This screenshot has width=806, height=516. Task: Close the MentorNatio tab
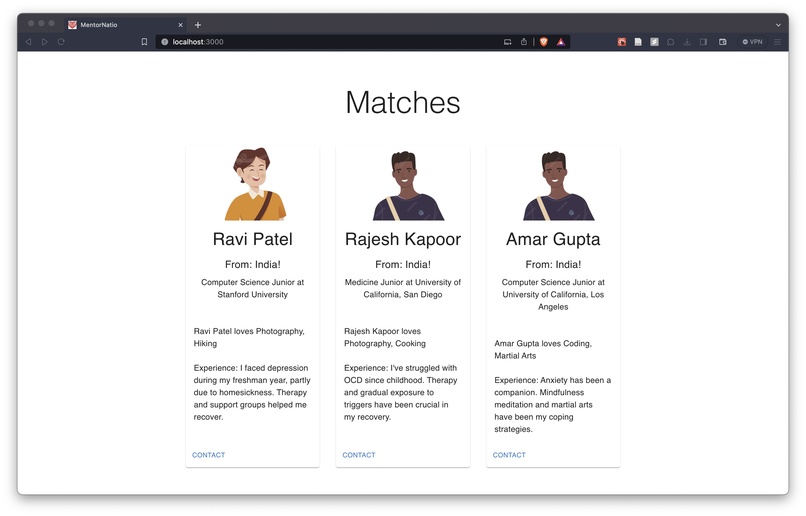180,25
